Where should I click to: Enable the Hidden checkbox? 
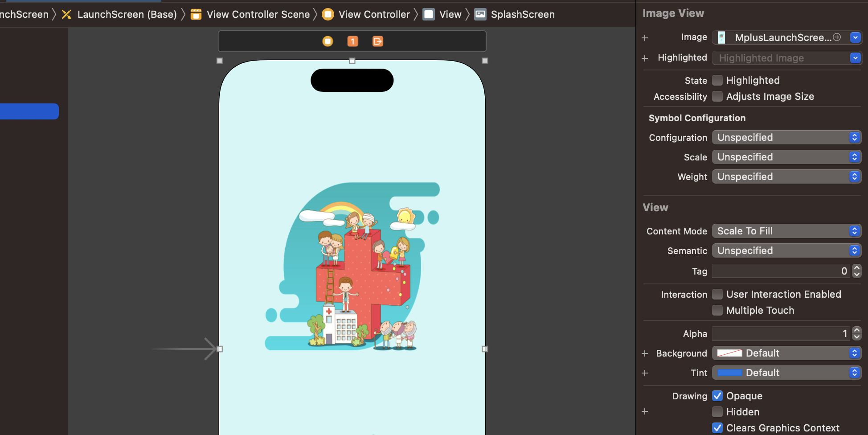pos(717,412)
